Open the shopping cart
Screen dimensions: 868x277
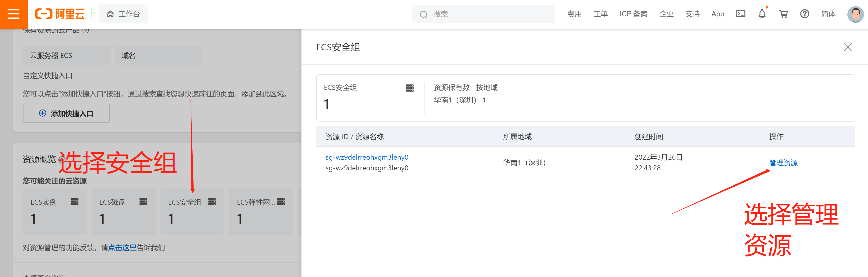pos(783,14)
